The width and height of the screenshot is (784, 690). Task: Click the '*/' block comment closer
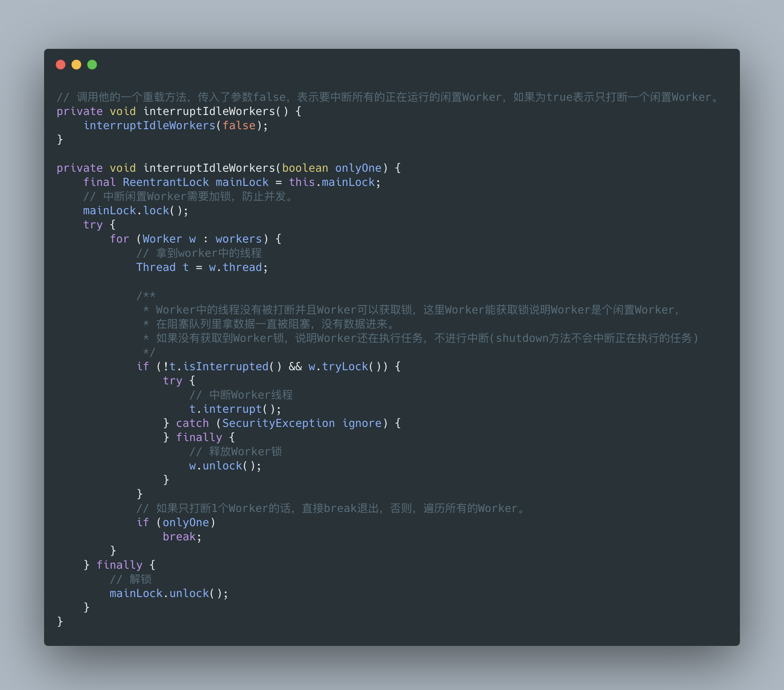[x=149, y=352]
